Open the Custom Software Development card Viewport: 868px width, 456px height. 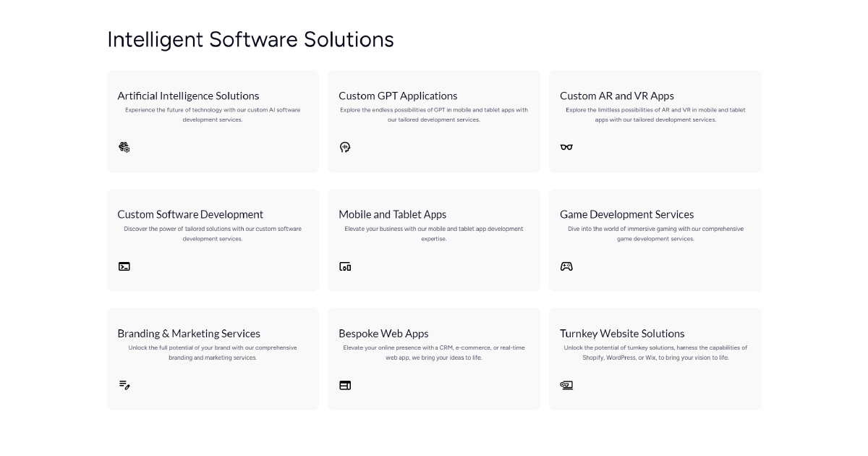click(x=190, y=214)
